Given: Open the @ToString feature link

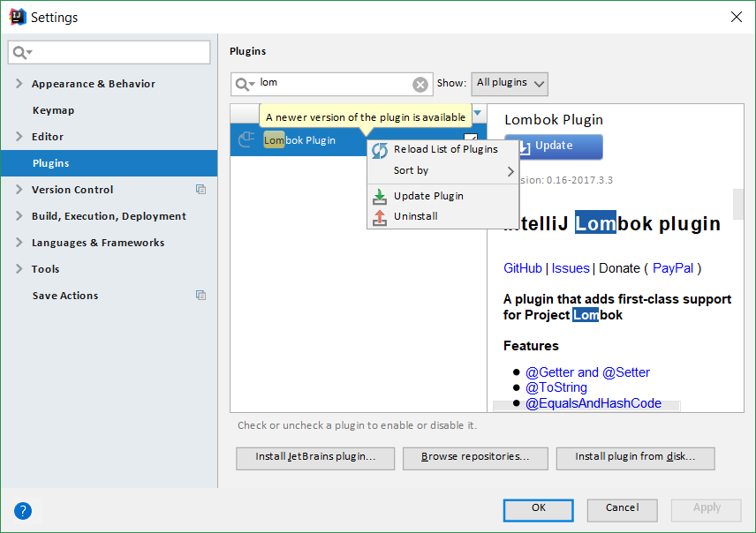Looking at the screenshot, I should click(x=556, y=387).
